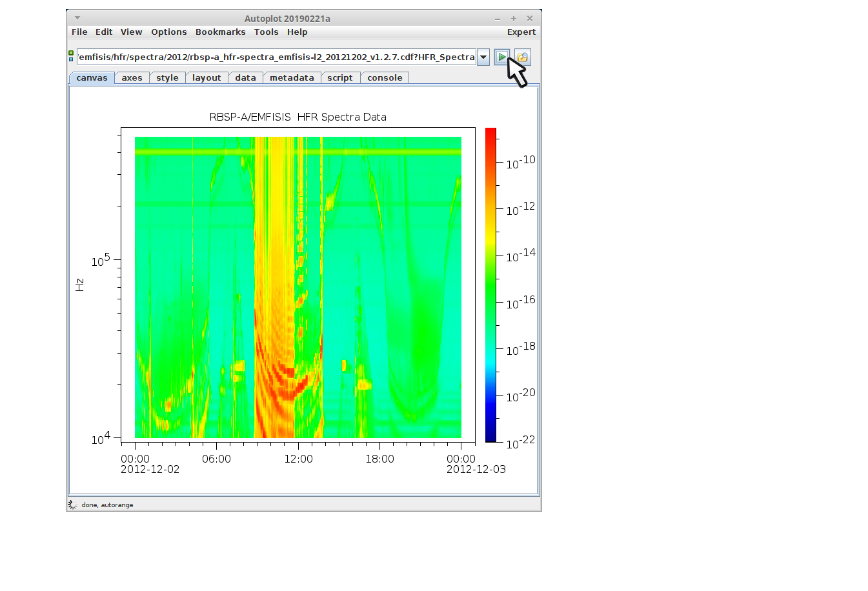Open the Bookmarks menu
Screen dimensions: 868x591
click(x=220, y=32)
